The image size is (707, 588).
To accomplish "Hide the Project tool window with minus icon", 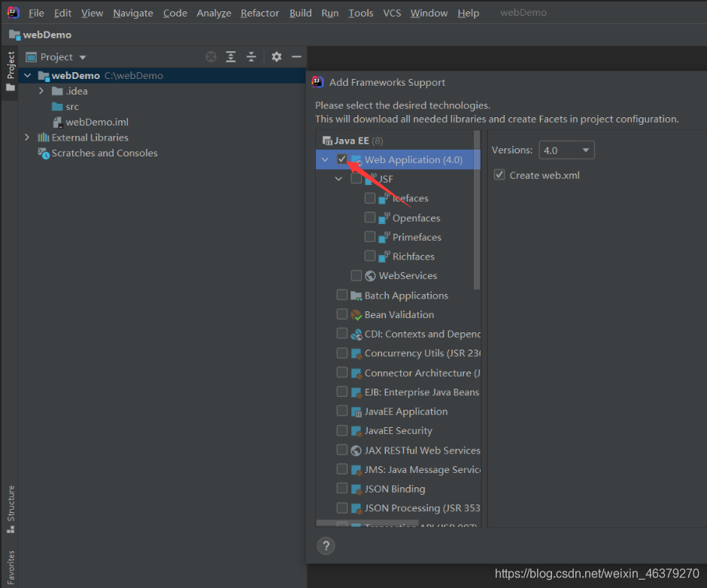I will 296,57.
